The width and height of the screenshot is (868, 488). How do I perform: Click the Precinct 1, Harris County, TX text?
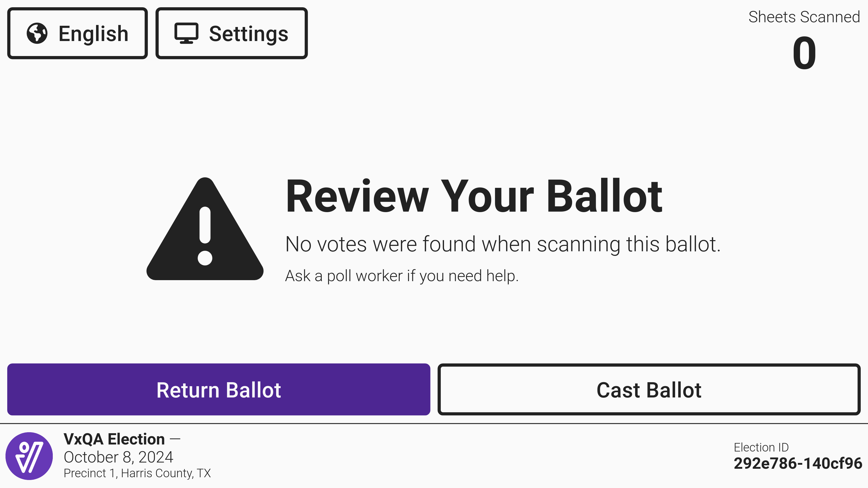click(x=137, y=473)
